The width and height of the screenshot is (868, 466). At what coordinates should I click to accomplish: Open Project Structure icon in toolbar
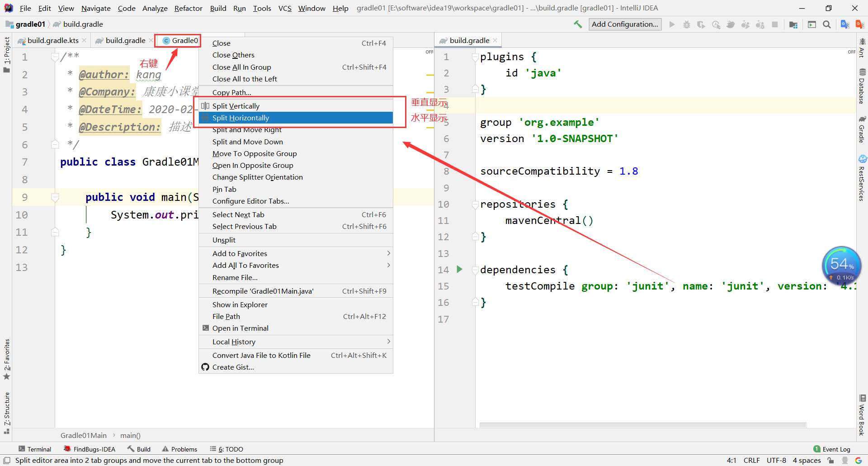793,24
